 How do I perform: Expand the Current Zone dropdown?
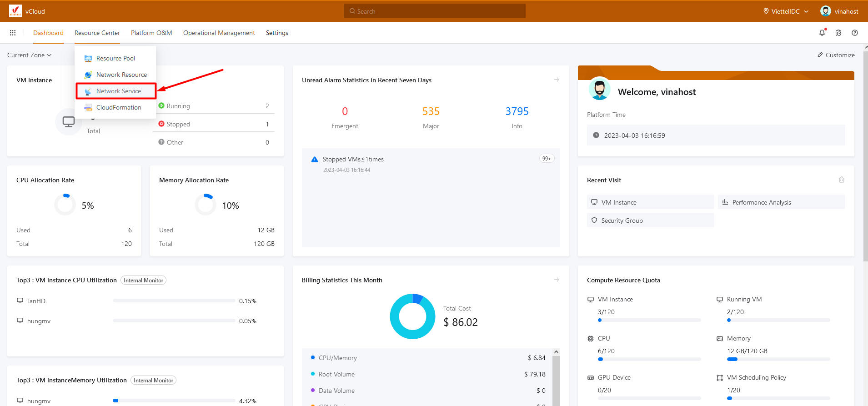click(x=30, y=55)
